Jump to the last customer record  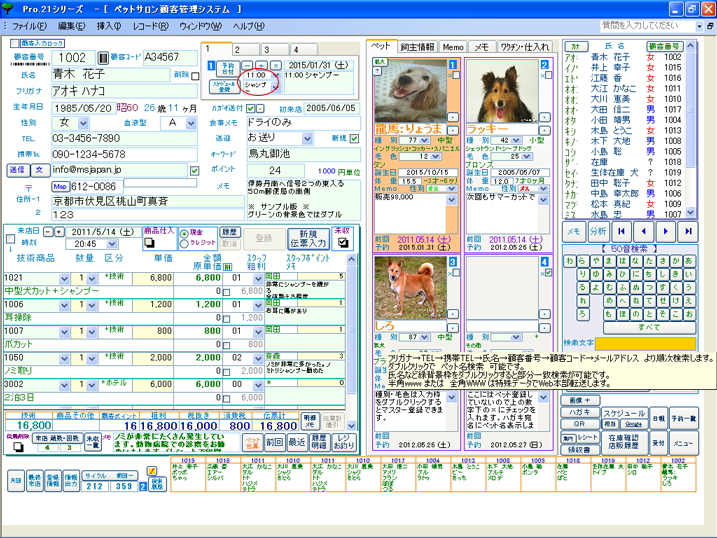(x=688, y=231)
